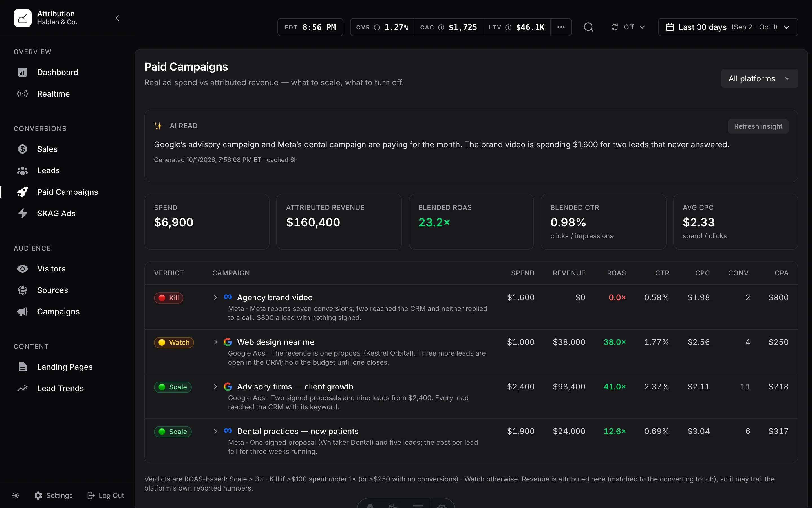Click the Agency brand video campaign name

[274, 297]
